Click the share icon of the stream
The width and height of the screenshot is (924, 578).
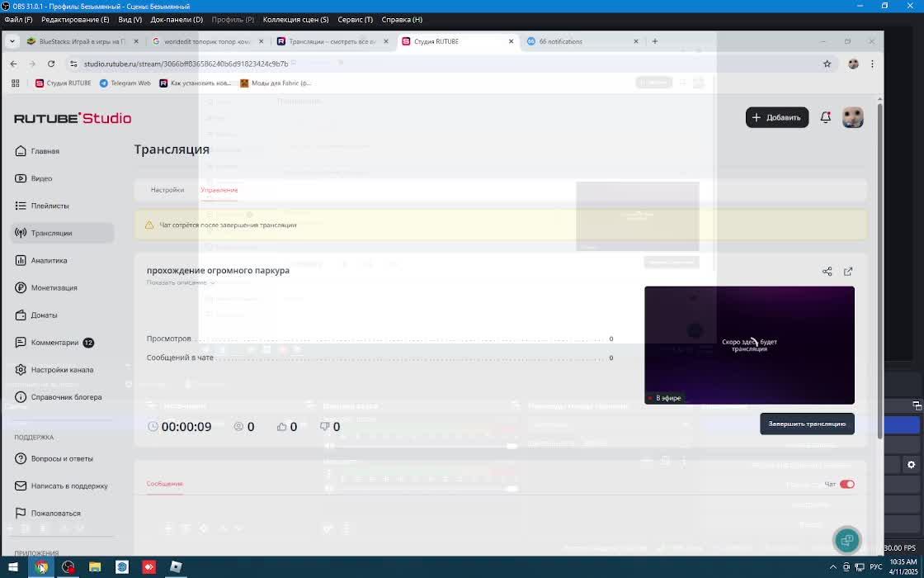coord(827,272)
